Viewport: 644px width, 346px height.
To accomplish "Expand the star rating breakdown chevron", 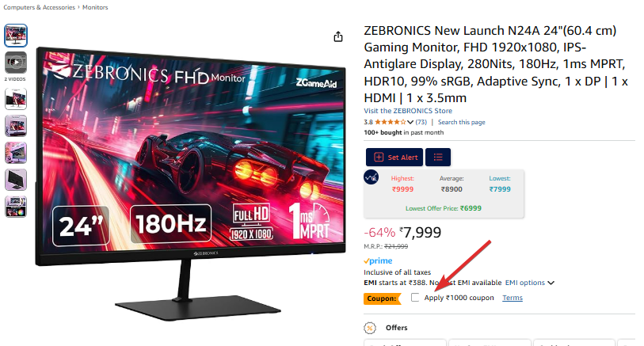I will point(410,122).
